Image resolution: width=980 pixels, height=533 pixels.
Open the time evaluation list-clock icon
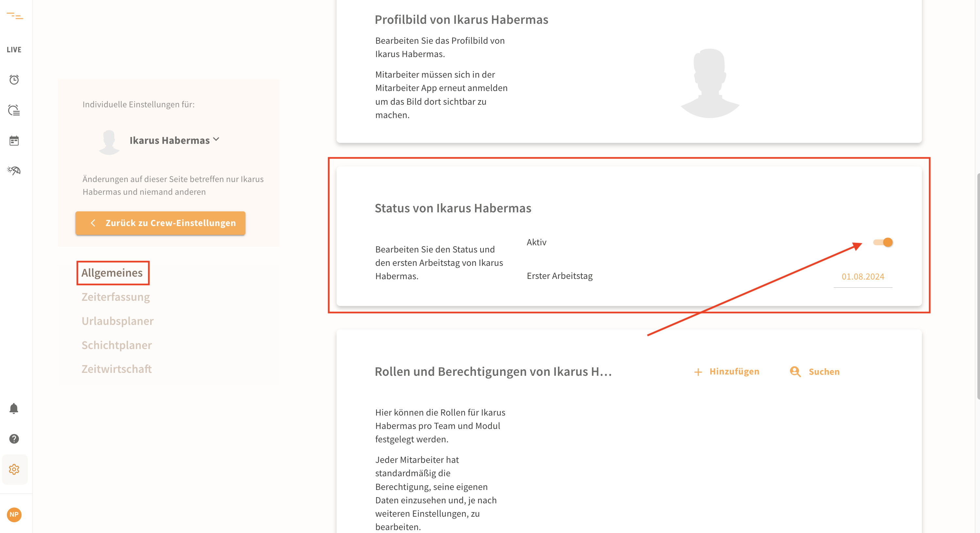(x=14, y=110)
